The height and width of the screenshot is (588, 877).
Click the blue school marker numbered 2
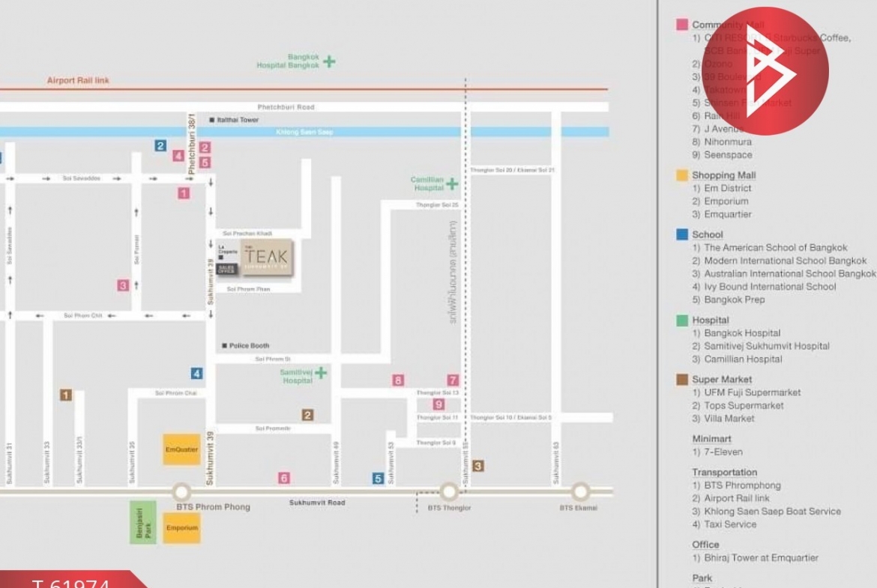click(x=160, y=145)
